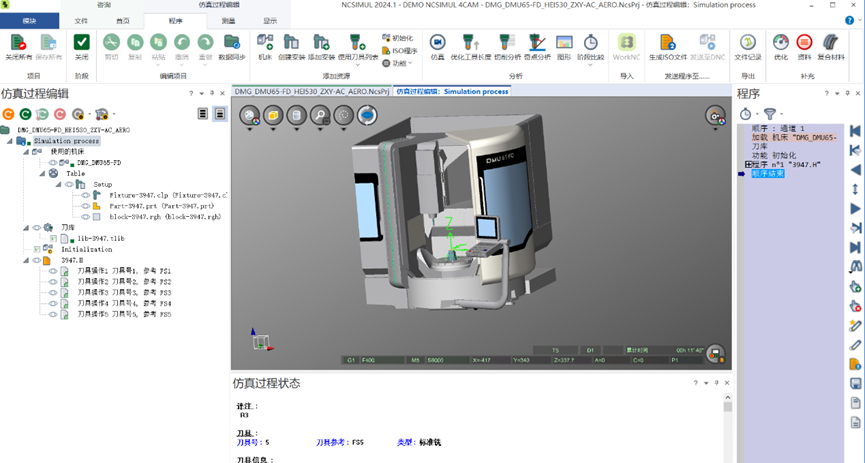This screenshot has height=463, width=865.
Task: Click the 文件记录 file record icon
Action: click(747, 42)
